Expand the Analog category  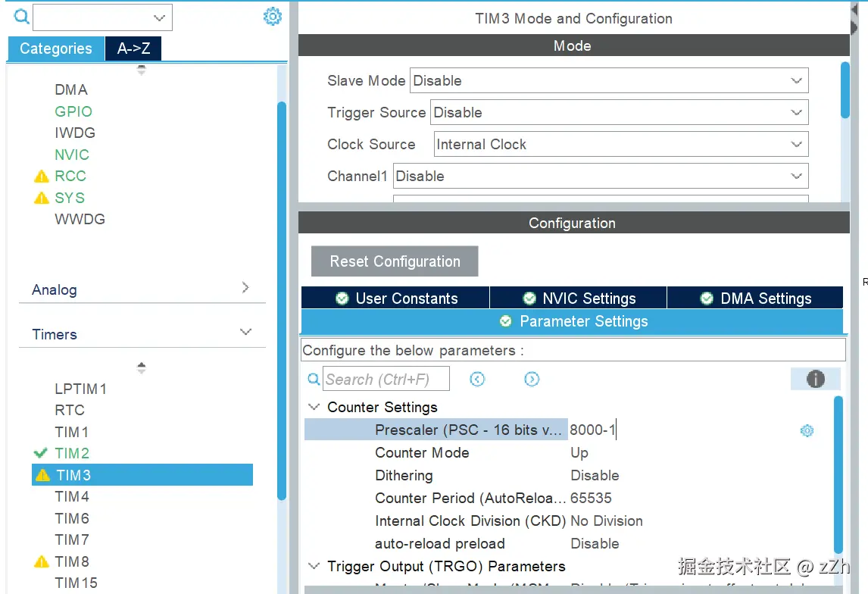coord(245,288)
